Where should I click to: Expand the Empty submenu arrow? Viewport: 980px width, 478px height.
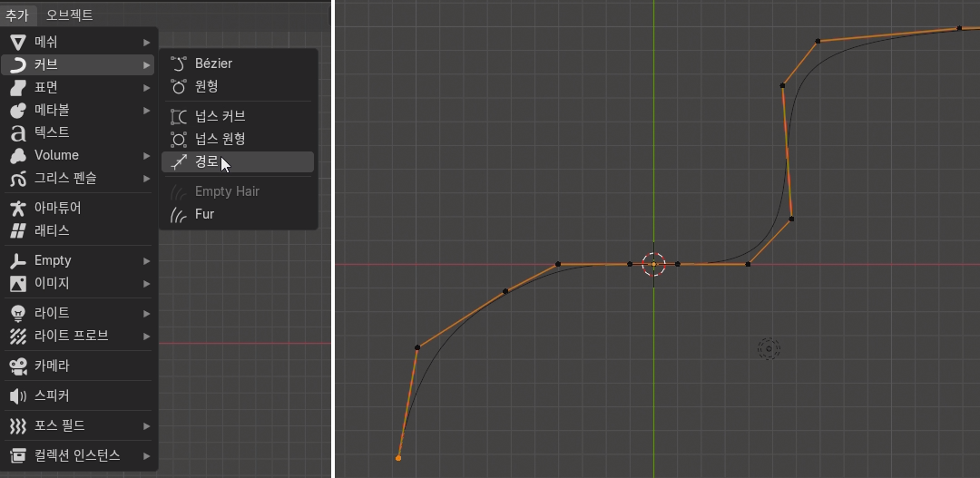pos(146,261)
